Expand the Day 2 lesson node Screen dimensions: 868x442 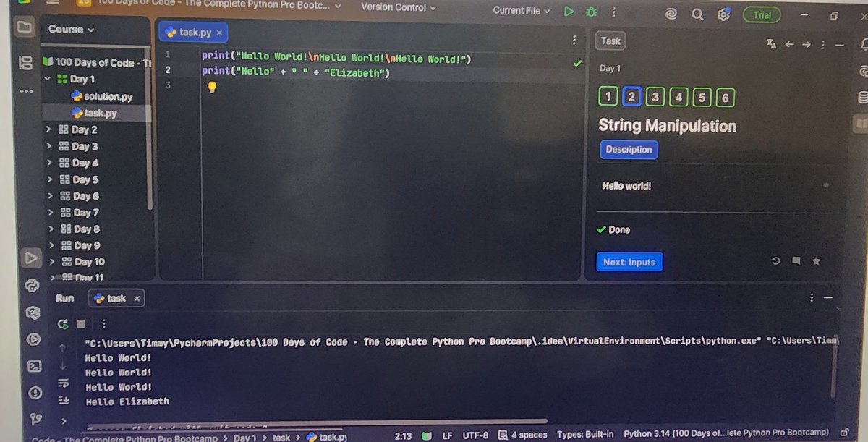(x=48, y=129)
